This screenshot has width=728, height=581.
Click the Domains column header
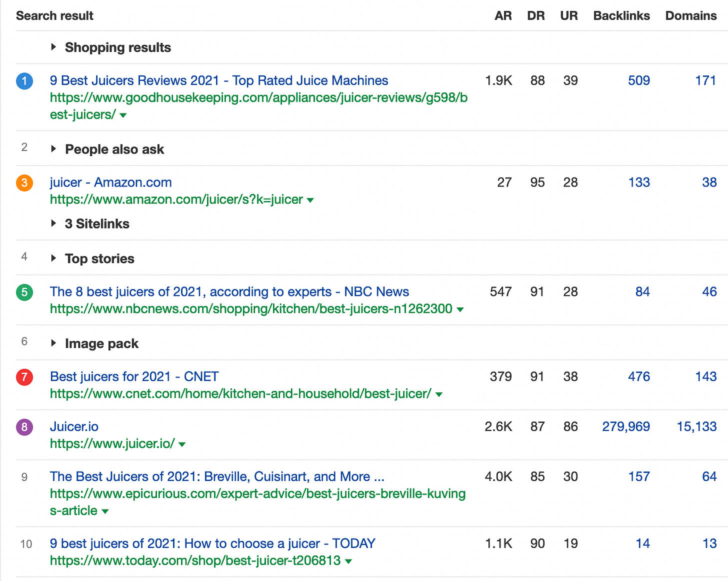[691, 15]
